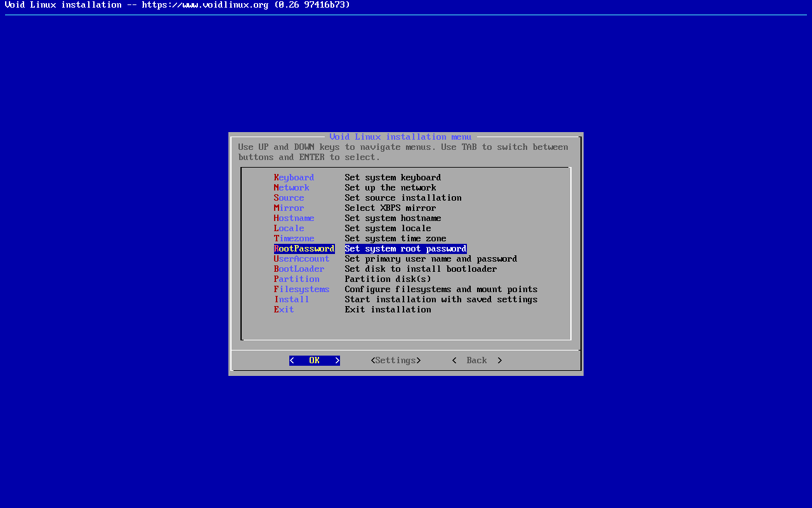The image size is (812, 508).
Task: Choose the Source installation entry
Action: pyautogui.click(x=289, y=198)
